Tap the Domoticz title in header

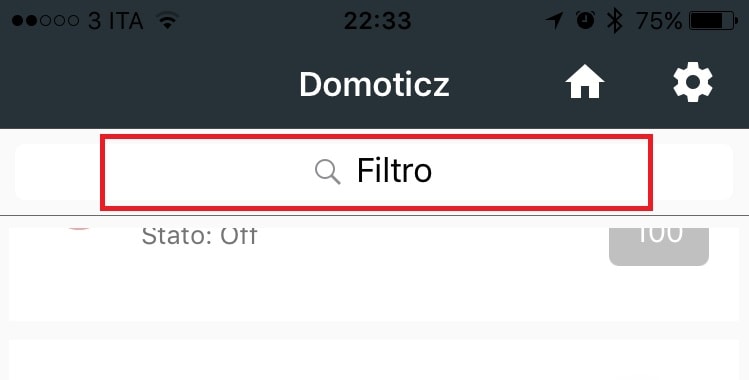(x=374, y=84)
